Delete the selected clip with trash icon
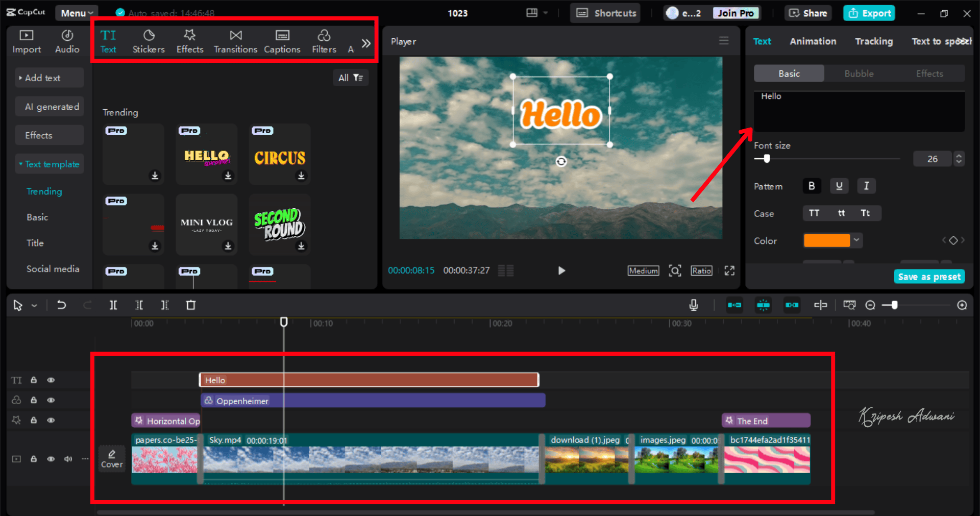 coord(191,305)
